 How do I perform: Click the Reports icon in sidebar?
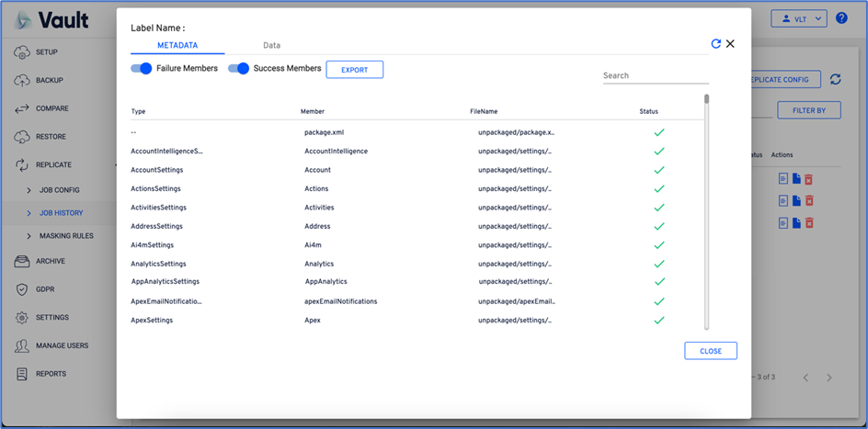point(22,374)
